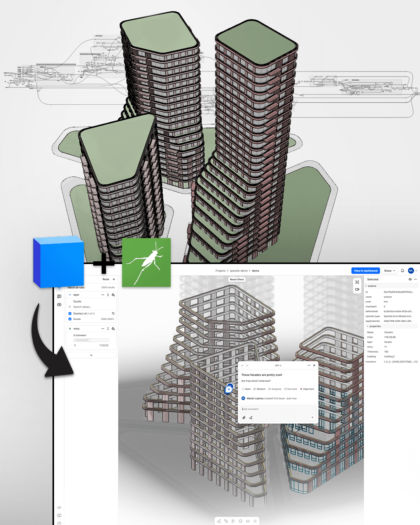Open the saved views camera icon in sidebar
This screenshot has height=525, width=420.
coord(59,304)
